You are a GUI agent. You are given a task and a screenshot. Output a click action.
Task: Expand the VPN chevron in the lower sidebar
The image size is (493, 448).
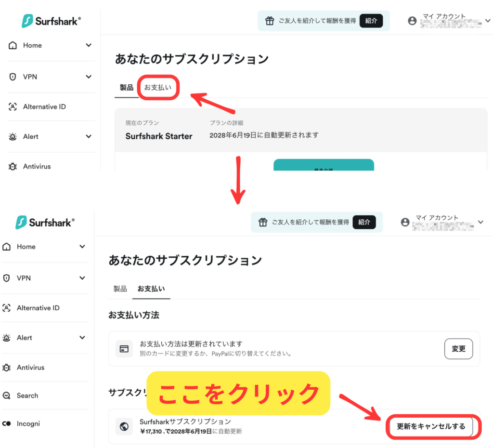(x=82, y=278)
